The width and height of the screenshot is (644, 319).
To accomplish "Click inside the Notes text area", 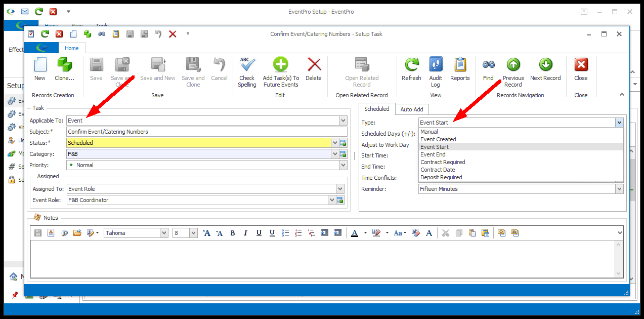I will click(x=322, y=259).
